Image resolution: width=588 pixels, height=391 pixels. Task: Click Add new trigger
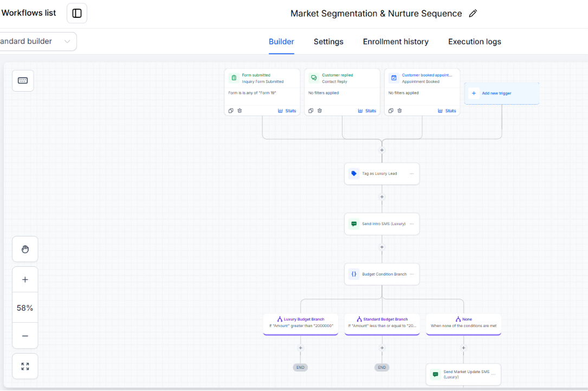tap(502, 93)
